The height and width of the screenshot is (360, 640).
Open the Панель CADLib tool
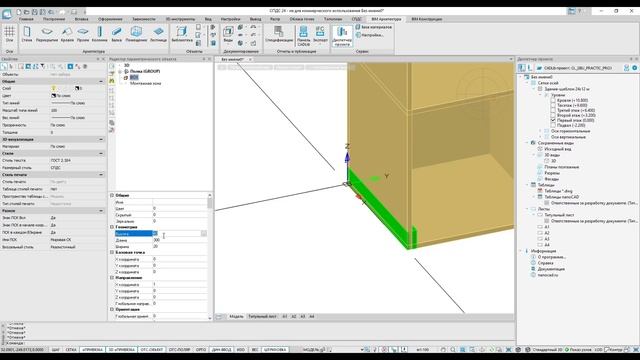304,36
